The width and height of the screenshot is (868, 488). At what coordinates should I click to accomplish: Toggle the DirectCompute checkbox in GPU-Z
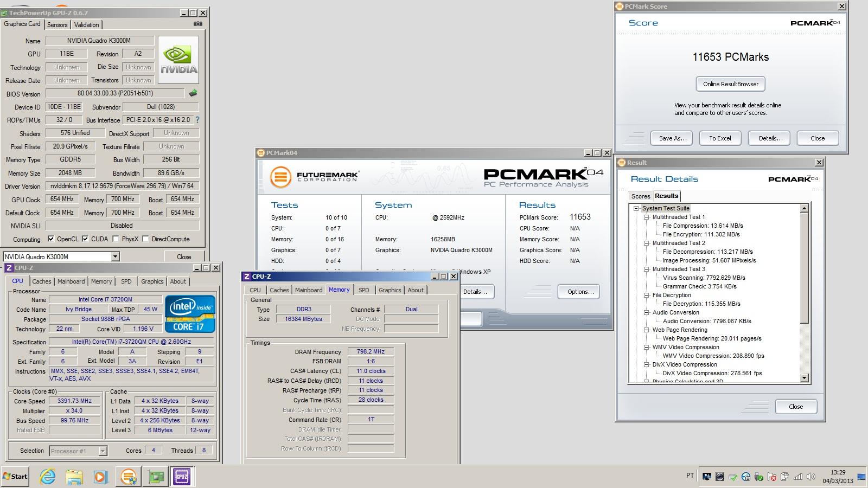(145, 239)
